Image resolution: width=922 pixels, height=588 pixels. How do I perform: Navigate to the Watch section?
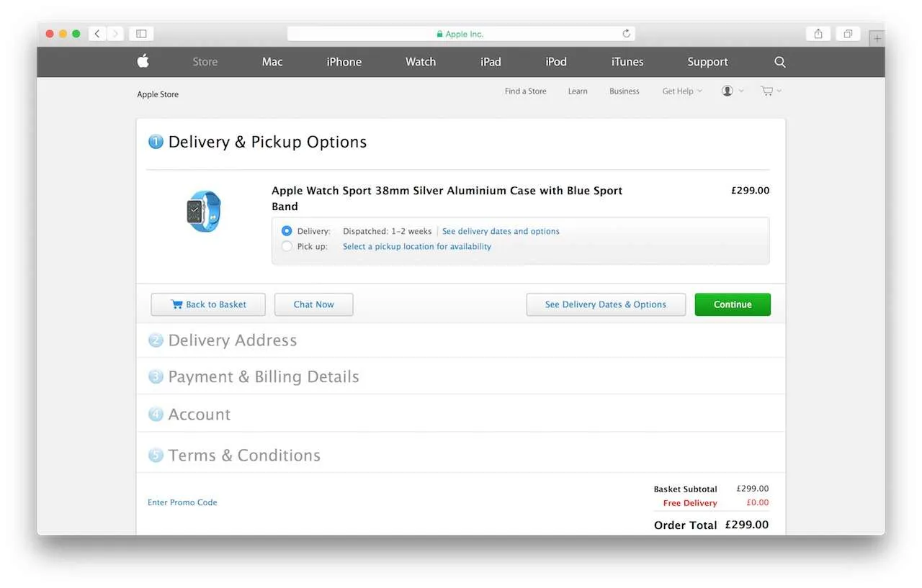421,62
